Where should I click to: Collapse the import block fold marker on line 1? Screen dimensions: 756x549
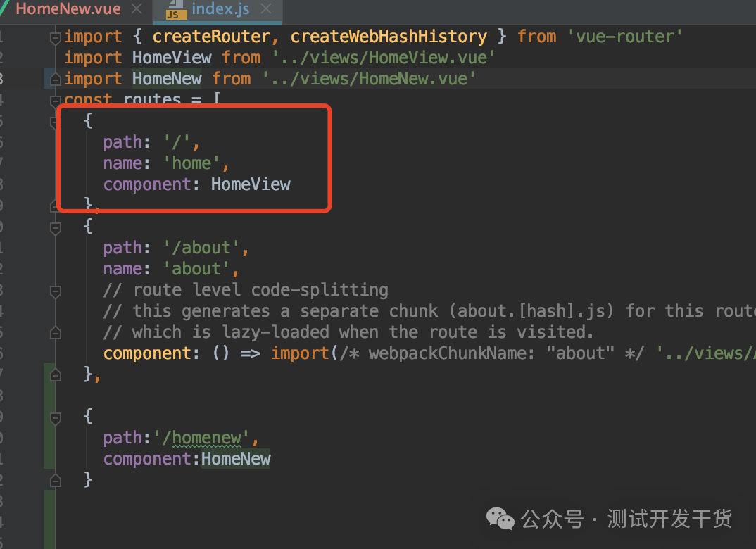coord(56,37)
